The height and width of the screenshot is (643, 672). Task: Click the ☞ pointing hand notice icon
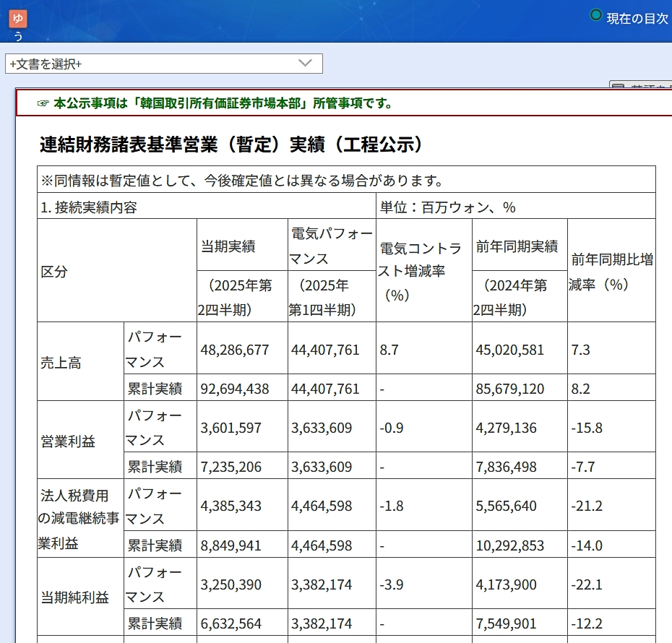point(43,103)
